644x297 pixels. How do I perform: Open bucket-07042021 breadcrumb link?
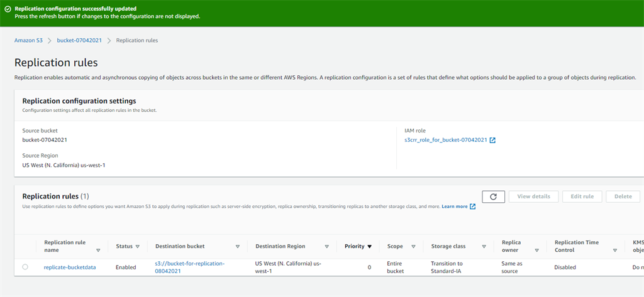click(79, 40)
